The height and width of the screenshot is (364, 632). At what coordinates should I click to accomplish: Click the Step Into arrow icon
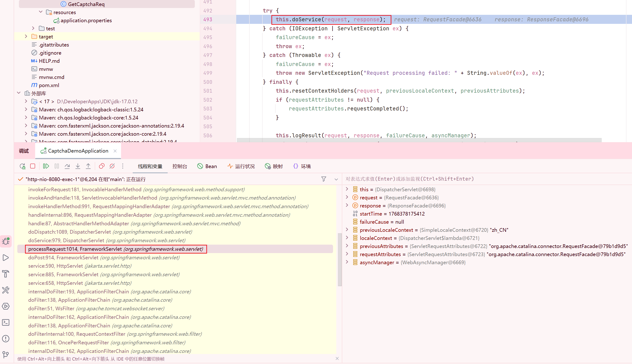pyautogui.click(x=78, y=166)
